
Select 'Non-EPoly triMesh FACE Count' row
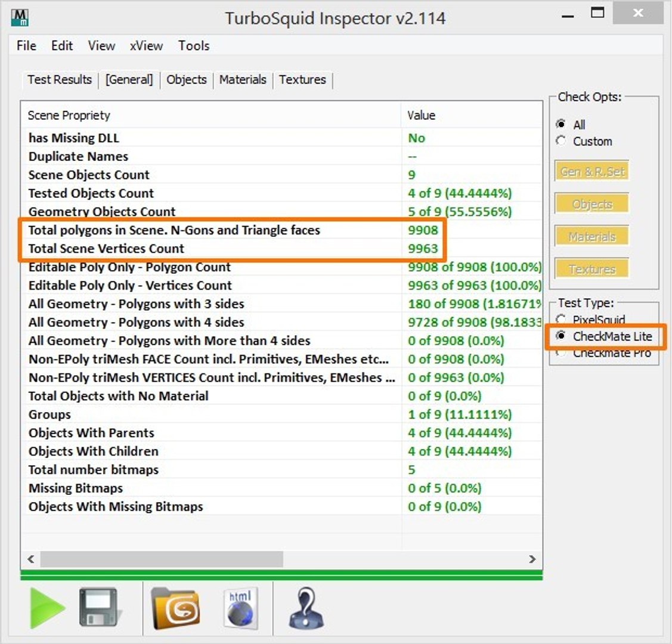point(281,359)
